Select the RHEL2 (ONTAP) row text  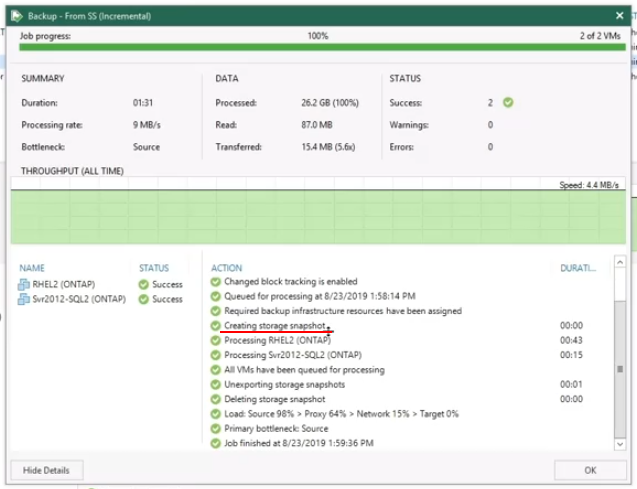tap(64, 284)
